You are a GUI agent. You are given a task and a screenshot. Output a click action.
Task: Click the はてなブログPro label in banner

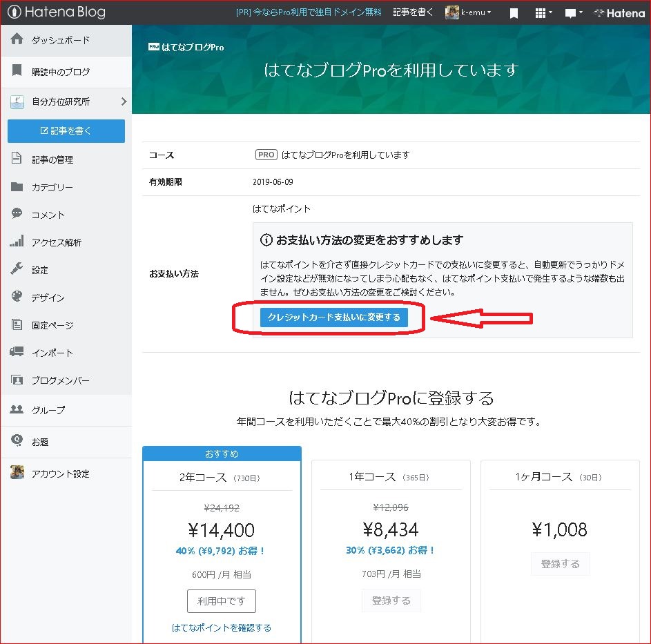tap(186, 48)
